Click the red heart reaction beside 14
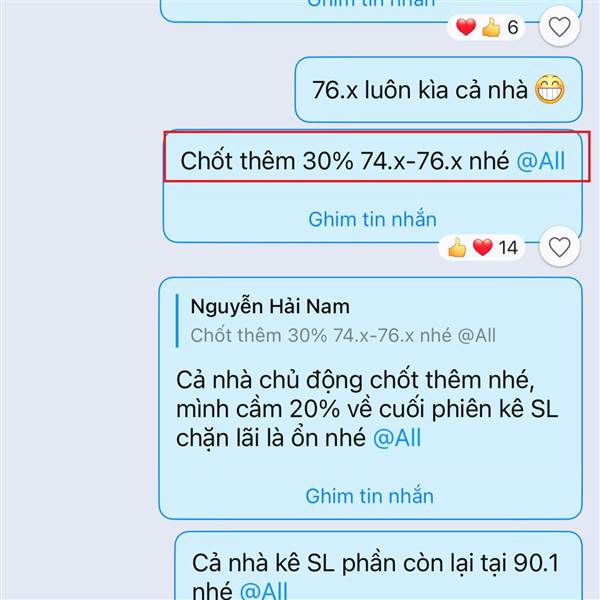 [483, 247]
